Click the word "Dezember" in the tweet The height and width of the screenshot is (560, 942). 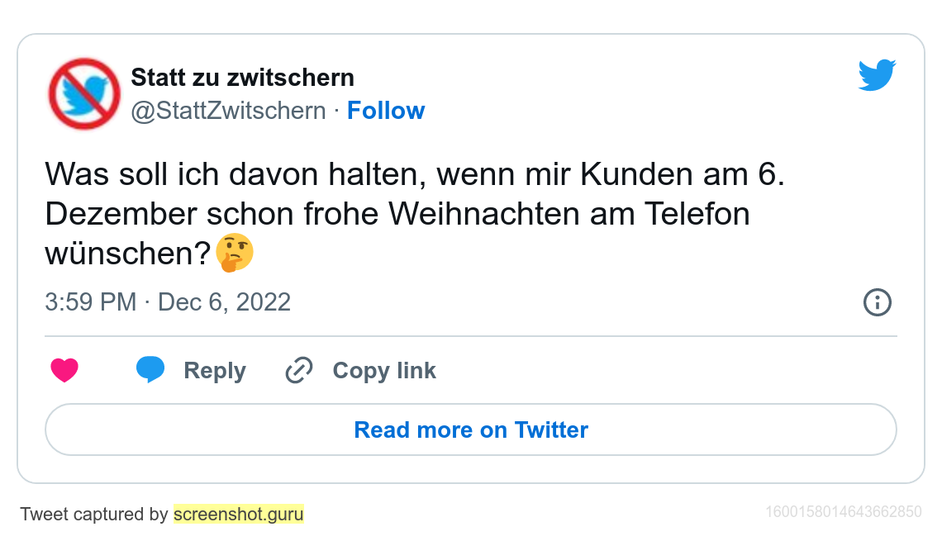click(121, 214)
